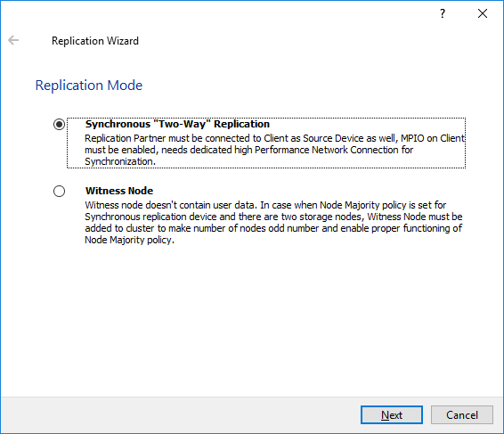Click the line starting "Synchronous replication device and there"
The height and width of the screenshot is (434, 504).
(x=273, y=217)
